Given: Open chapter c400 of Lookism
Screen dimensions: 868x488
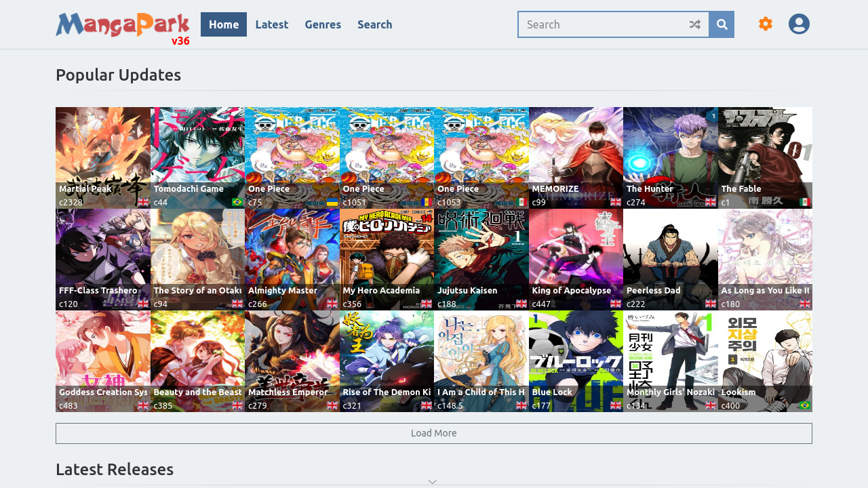Looking at the screenshot, I should pyautogui.click(x=731, y=405).
